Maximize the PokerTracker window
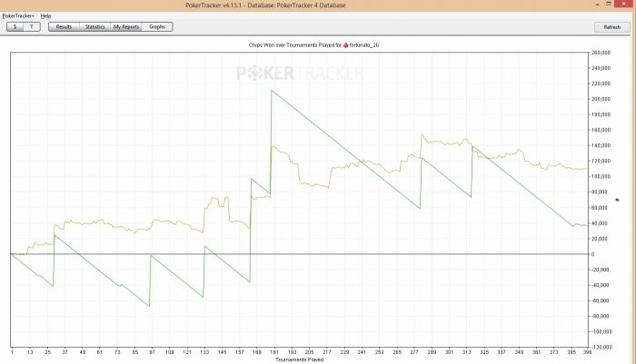Image resolution: width=636 pixels, height=364 pixels. coord(609,4)
